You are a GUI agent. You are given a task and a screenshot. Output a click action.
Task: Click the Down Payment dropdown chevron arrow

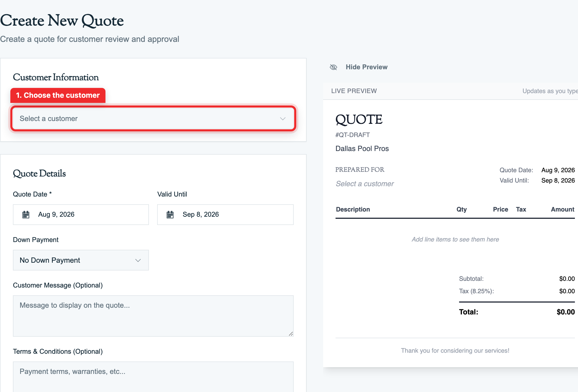click(138, 260)
